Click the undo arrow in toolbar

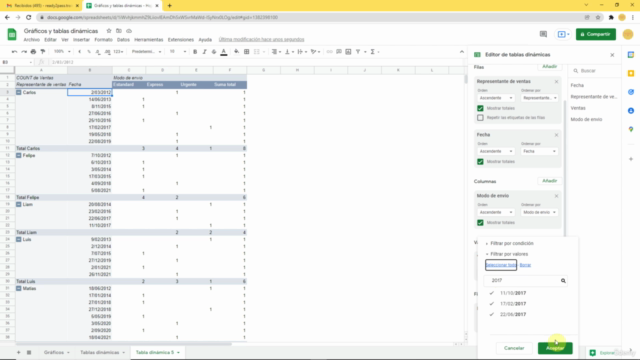point(14,52)
